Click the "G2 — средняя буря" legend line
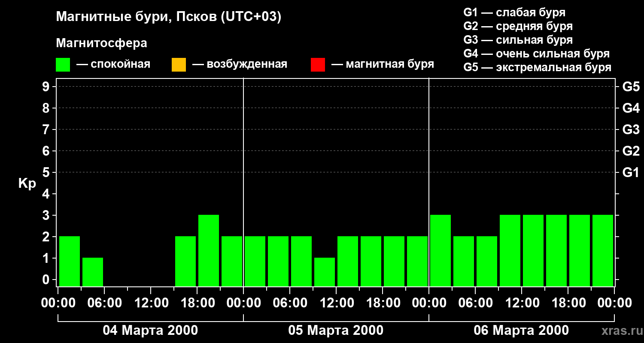This screenshot has height=343, width=644. [518, 26]
